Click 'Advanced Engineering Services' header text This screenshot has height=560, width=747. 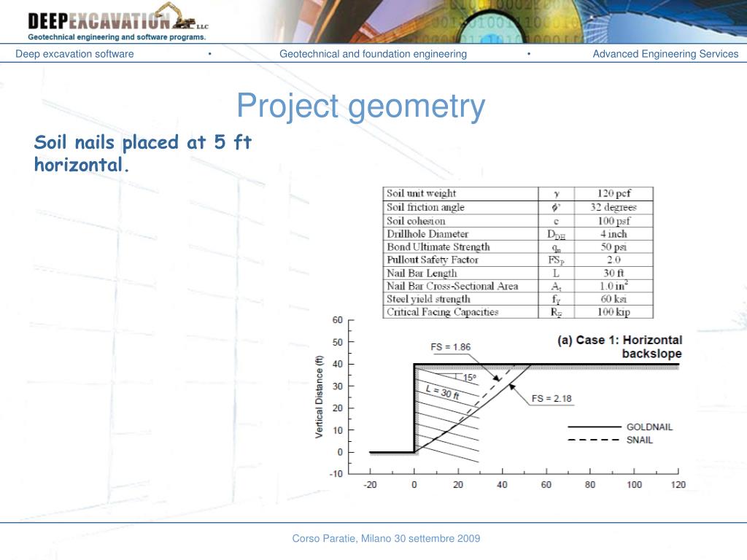[665, 54]
